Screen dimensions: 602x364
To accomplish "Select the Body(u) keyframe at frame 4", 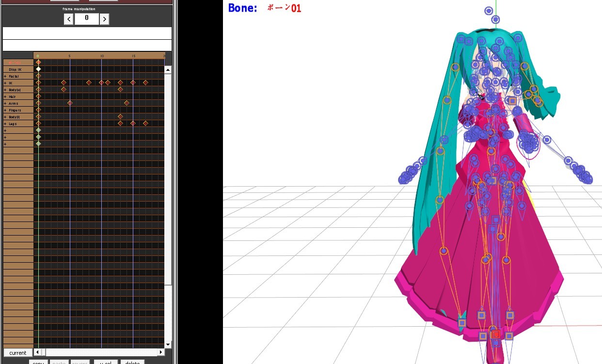I will click(x=63, y=90).
